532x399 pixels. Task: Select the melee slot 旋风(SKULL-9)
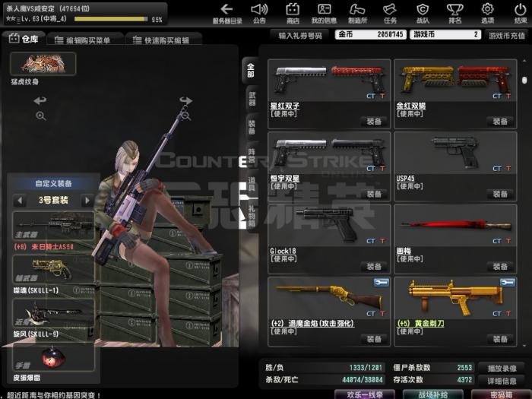pyautogui.click(x=53, y=312)
